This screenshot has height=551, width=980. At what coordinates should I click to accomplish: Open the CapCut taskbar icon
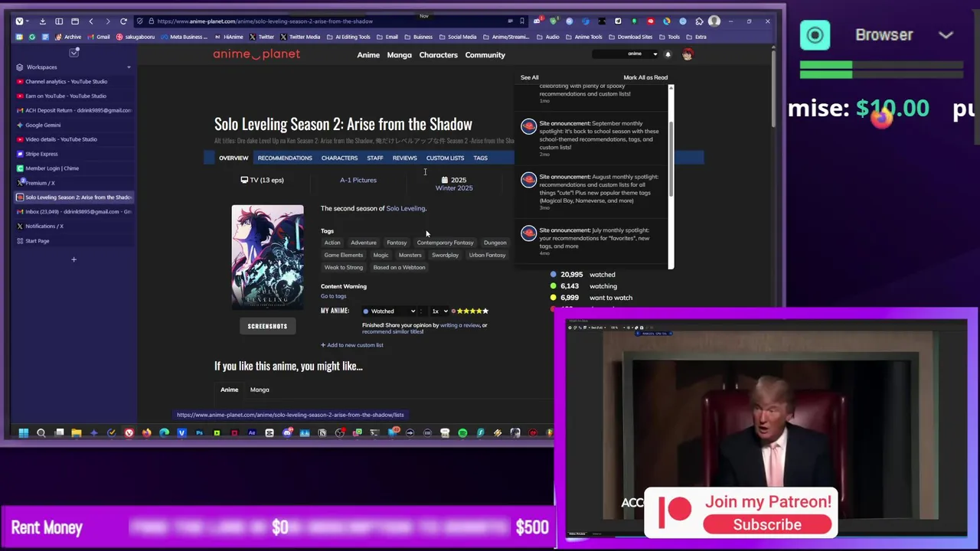pyautogui.click(x=269, y=433)
